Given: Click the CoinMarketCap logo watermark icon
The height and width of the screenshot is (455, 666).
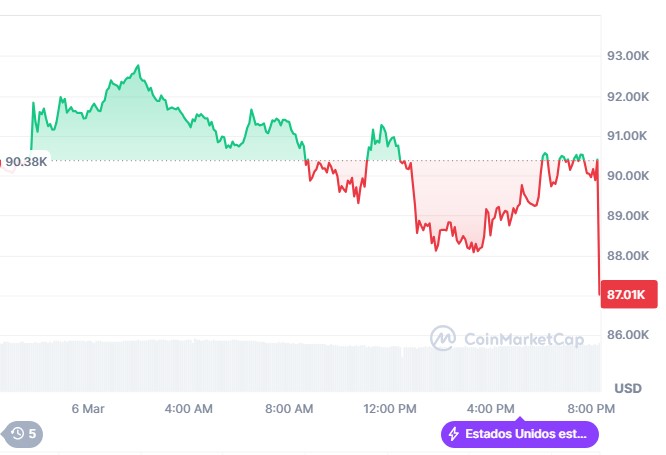Looking at the screenshot, I should 443,339.
